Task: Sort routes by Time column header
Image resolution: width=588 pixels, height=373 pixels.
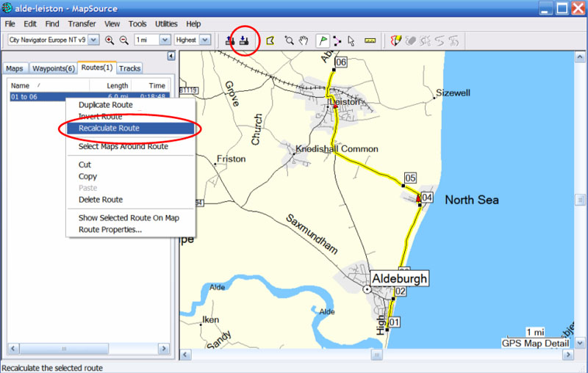Action: pyautogui.click(x=150, y=86)
